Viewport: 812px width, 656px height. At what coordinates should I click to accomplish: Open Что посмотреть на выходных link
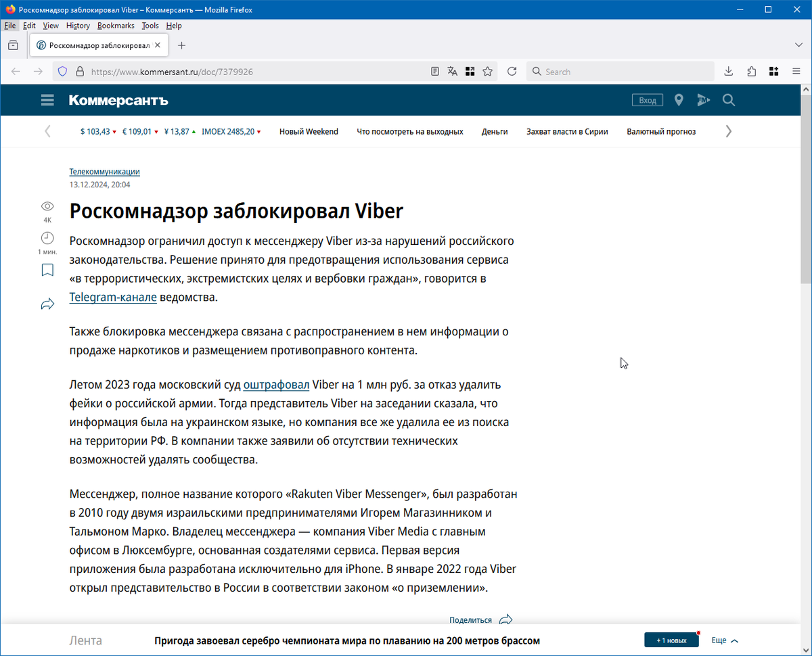pyautogui.click(x=410, y=132)
